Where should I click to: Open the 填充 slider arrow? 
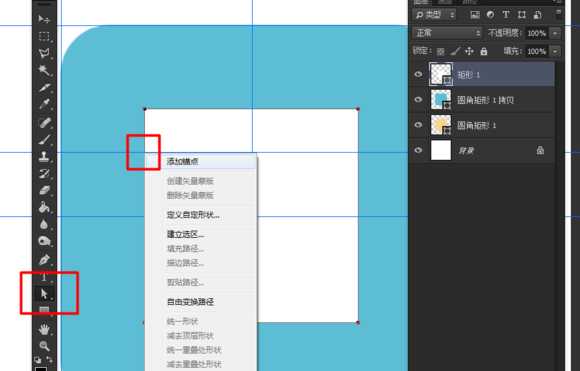tap(555, 51)
